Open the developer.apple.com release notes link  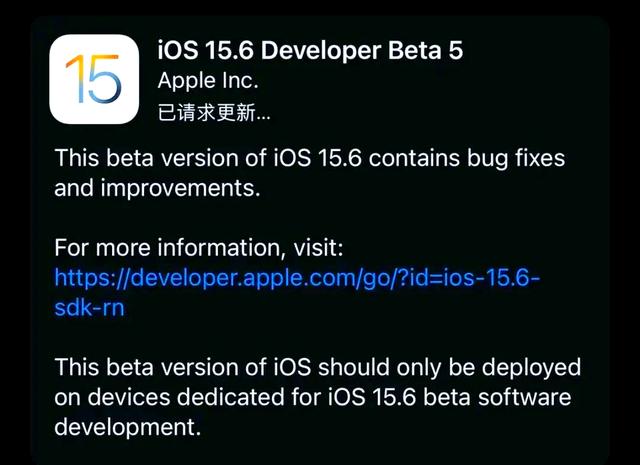297,292
